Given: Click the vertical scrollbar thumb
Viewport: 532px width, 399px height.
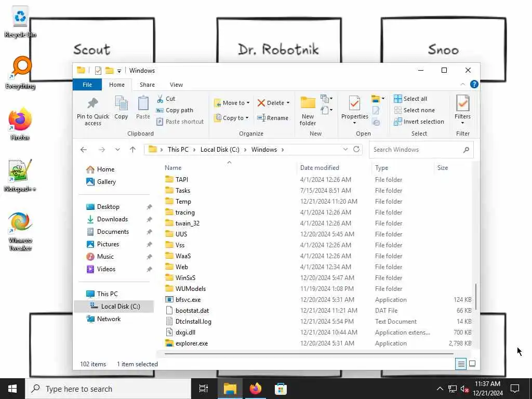Looking at the screenshot, I should click(x=476, y=296).
